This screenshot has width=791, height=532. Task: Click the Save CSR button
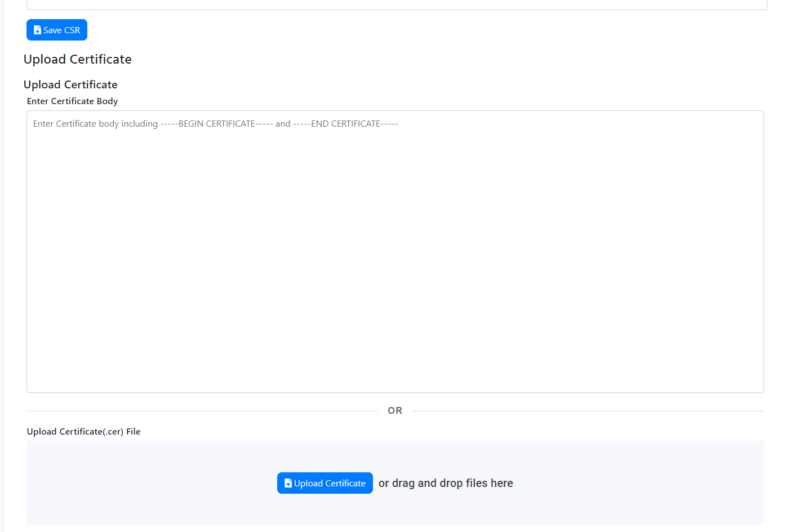[x=57, y=30]
